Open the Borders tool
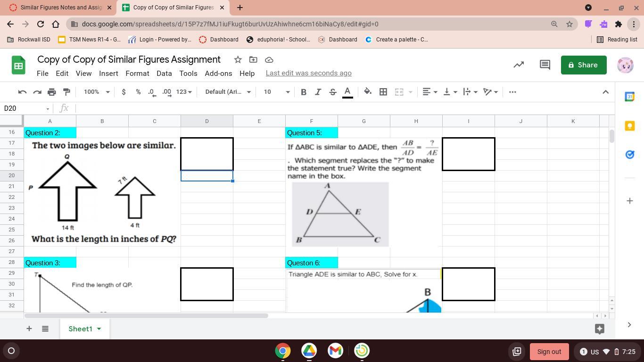This screenshot has height=362, width=644. click(x=383, y=92)
